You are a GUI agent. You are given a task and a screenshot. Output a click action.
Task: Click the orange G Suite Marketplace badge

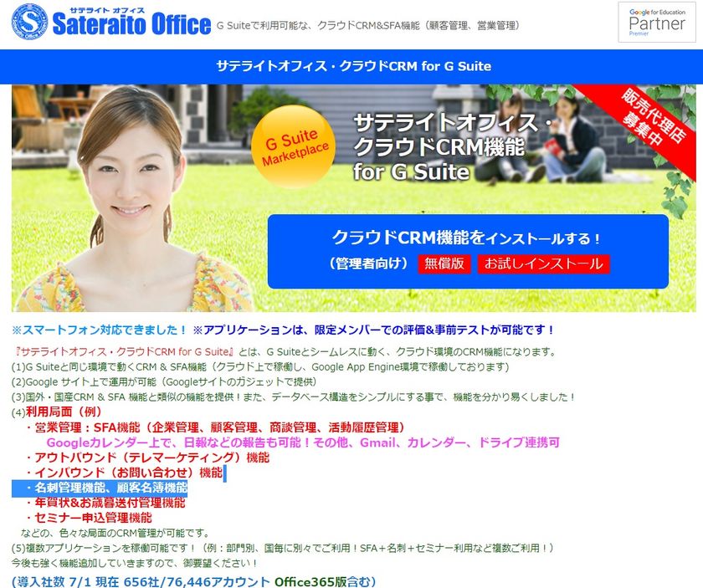tap(293, 146)
